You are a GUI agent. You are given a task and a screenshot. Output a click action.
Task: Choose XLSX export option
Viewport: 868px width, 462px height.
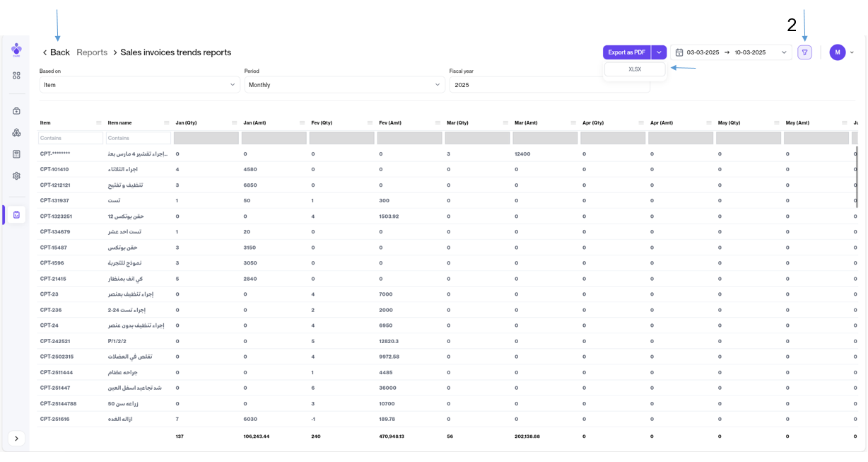[635, 69]
